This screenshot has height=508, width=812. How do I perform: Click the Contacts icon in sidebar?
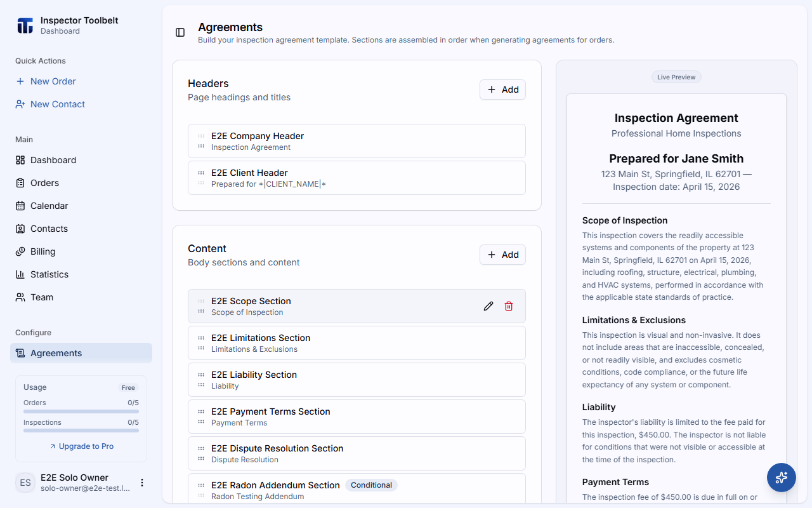tap(20, 229)
